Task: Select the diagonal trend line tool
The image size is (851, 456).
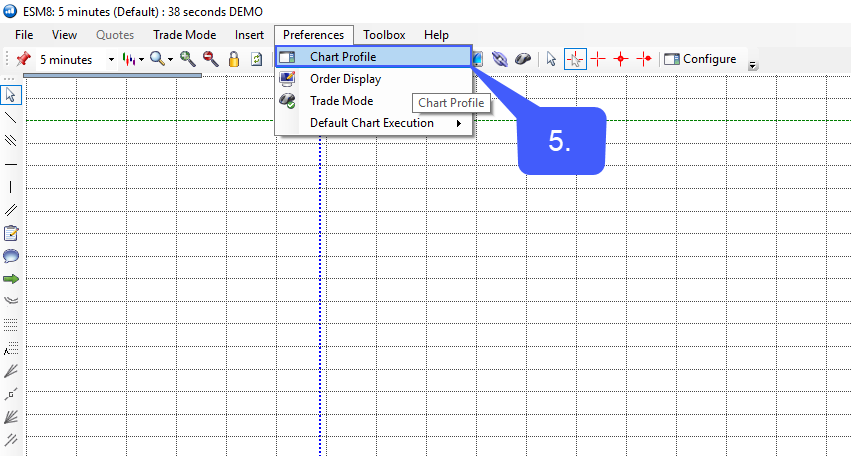Action: [x=11, y=118]
